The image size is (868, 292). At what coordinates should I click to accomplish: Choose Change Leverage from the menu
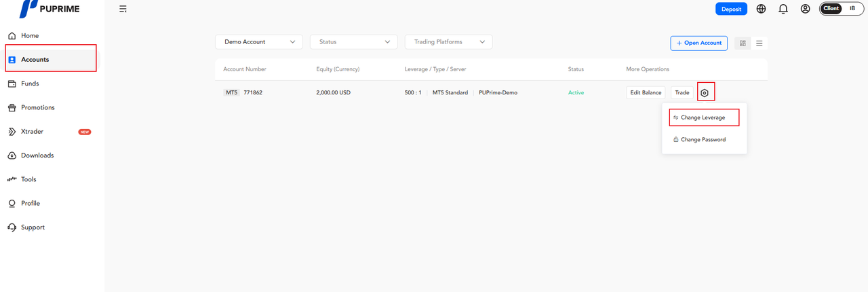[703, 117]
